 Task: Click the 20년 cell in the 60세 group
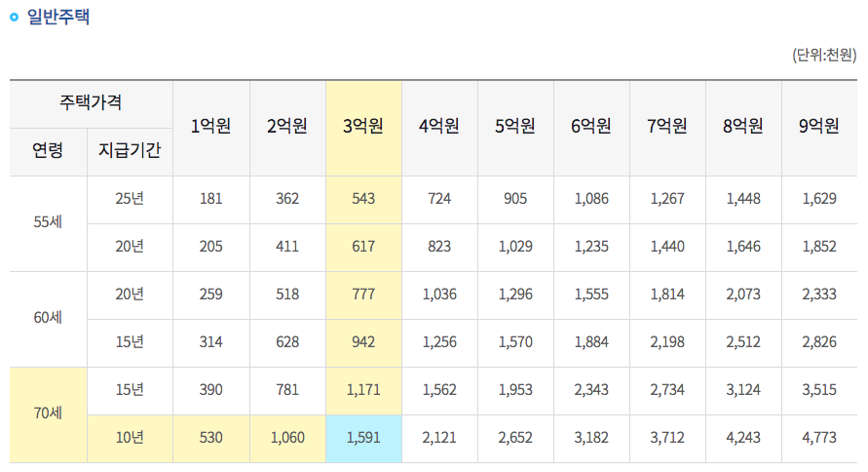pos(130,295)
